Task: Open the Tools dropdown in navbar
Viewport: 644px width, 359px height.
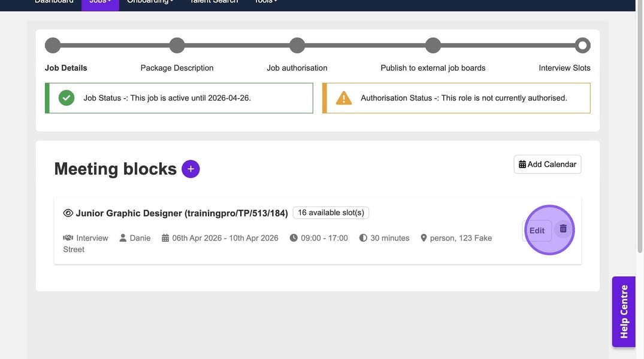Action: tap(265, 2)
